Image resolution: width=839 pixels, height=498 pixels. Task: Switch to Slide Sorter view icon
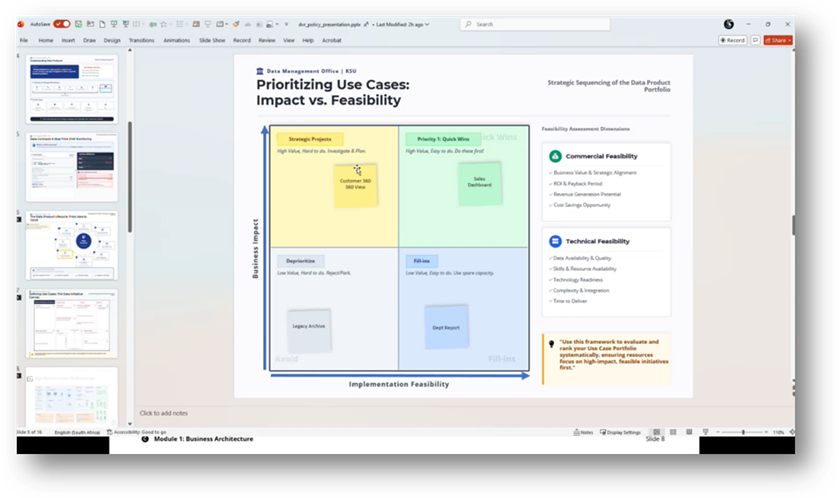(x=673, y=432)
